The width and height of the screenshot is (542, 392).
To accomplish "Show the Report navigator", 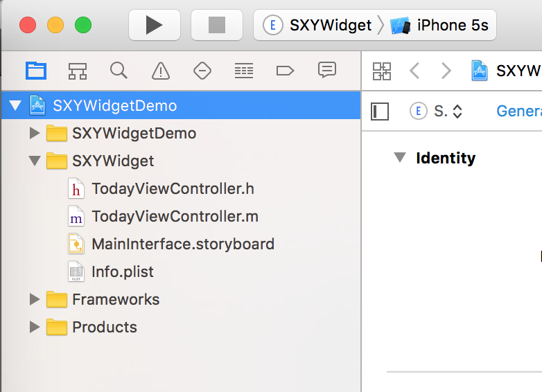I will tap(326, 70).
